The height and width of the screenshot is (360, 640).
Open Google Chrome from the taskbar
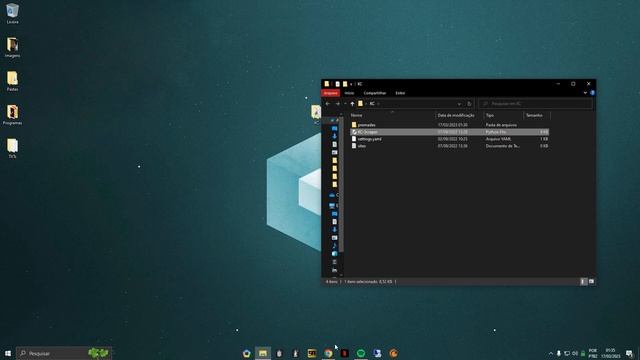pos(328,353)
